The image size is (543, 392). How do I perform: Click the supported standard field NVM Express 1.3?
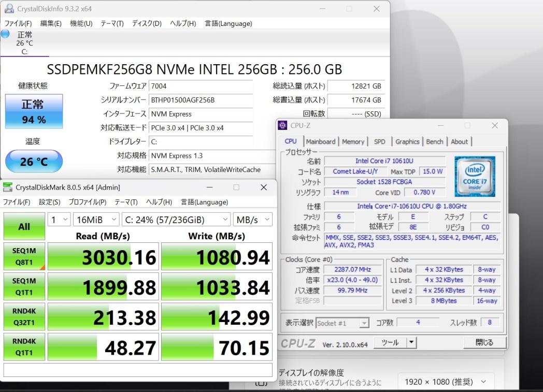click(x=212, y=156)
